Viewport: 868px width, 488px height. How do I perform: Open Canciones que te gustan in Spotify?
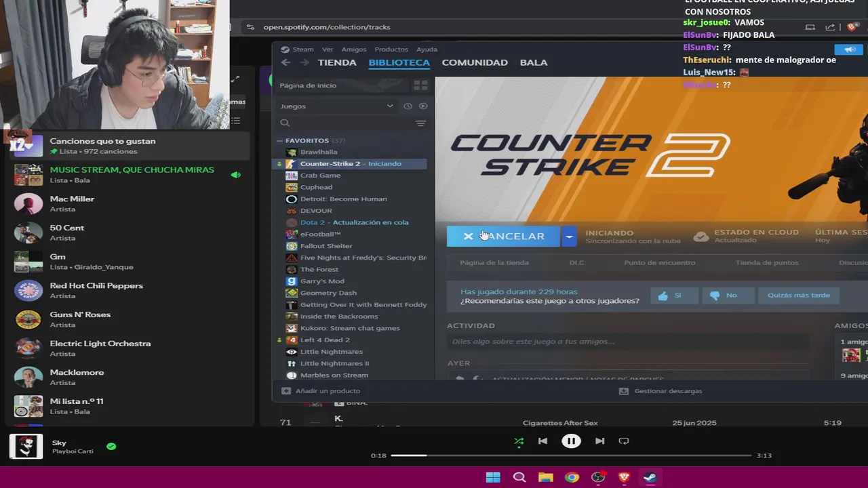pyautogui.click(x=129, y=146)
